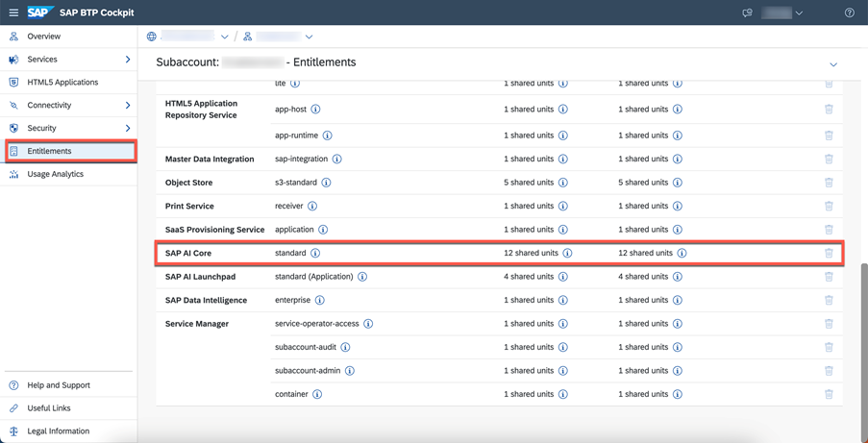The height and width of the screenshot is (443, 868).
Task: Open the user account dropdown
Action: coord(782,12)
